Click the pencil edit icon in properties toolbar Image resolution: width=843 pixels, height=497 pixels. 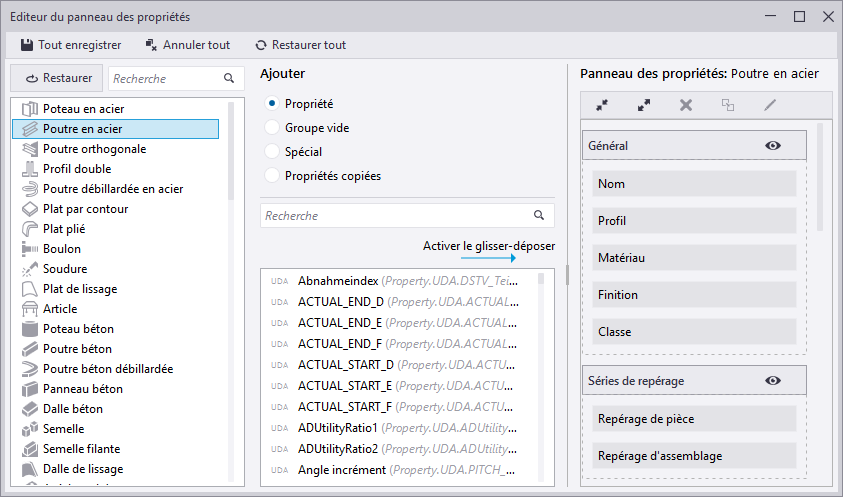coord(770,105)
